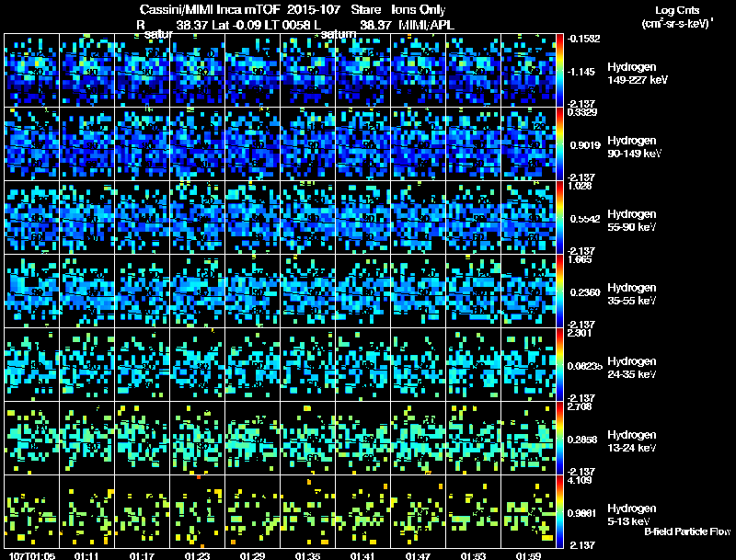The height and width of the screenshot is (560, 736).
Task: Click the 107T01:05 time axis label
Action: (x=32, y=555)
